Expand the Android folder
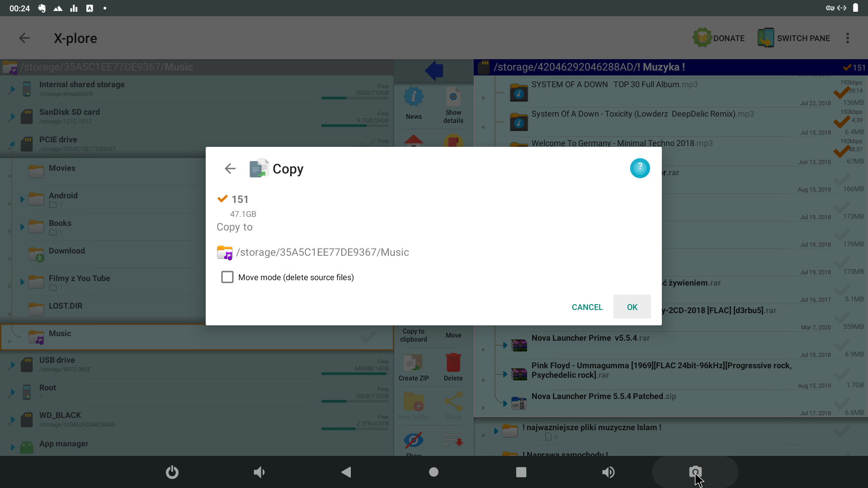The width and height of the screenshot is (868, 488). click(x=22, y=199)
